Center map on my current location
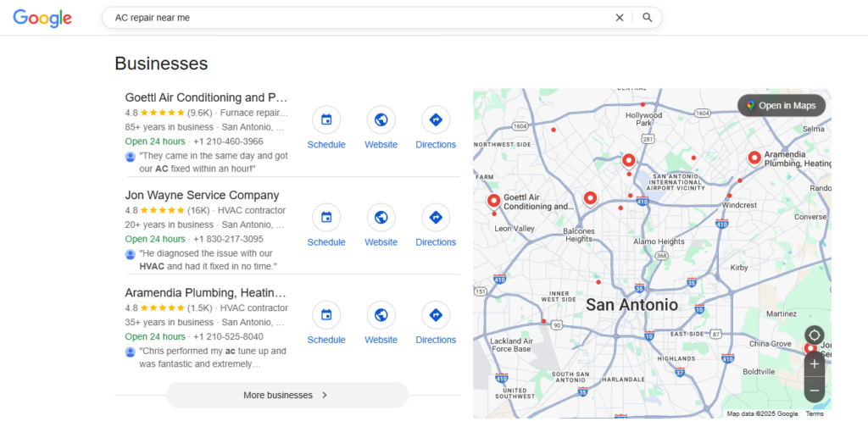This screenshot has width=868, height=438. point(815,335)
